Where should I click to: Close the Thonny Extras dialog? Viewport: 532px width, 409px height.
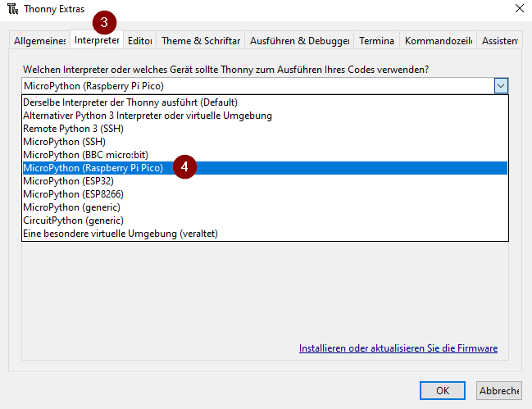coord(518,10)
